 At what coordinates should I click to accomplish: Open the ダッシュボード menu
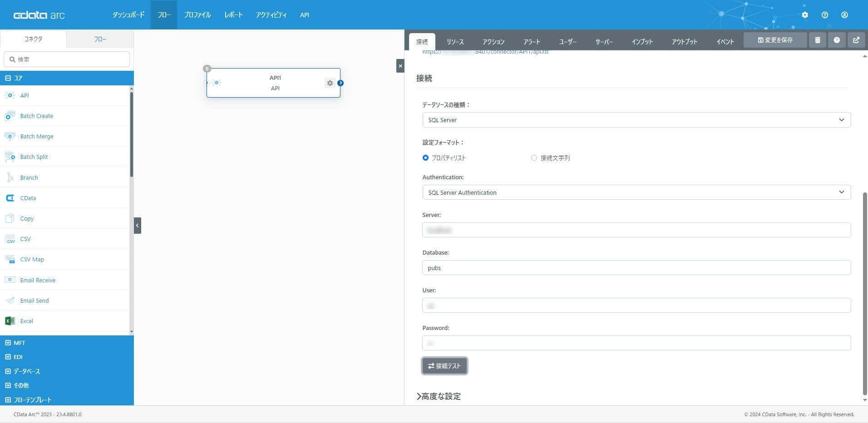[128, 15]
